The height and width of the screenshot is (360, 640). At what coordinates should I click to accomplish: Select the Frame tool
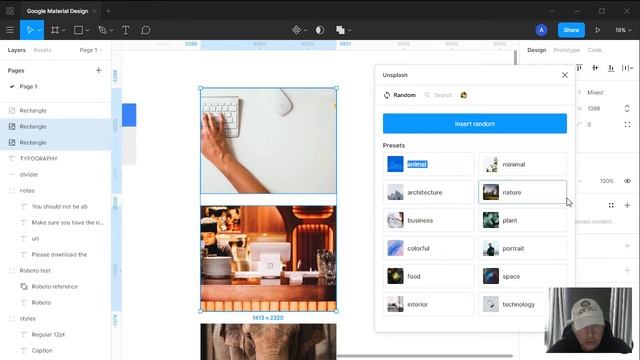pos(55,30)
